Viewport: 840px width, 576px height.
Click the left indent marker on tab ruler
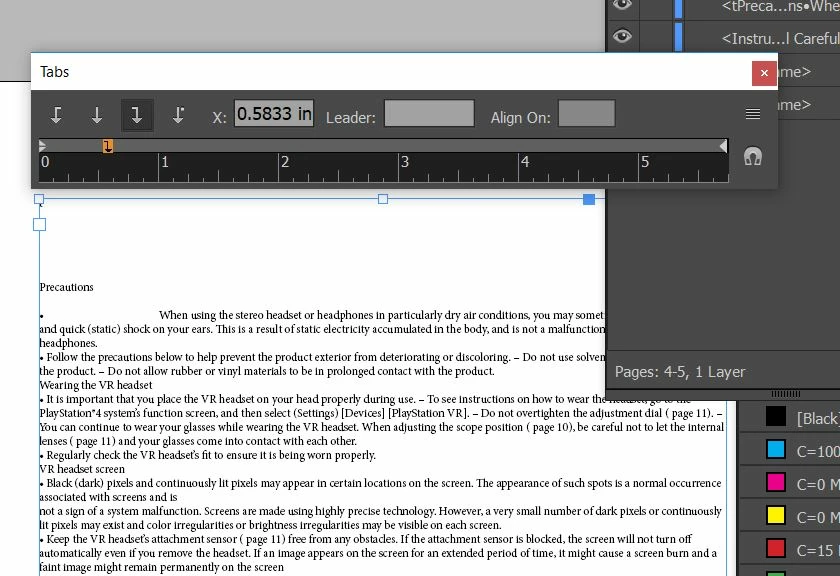42,146
